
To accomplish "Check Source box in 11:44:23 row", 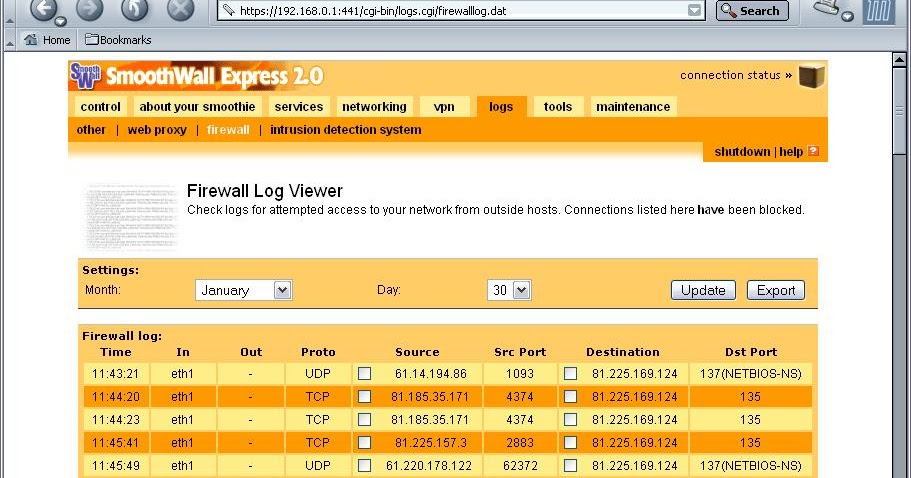I will pyautogui.click(x=364, y=419).
